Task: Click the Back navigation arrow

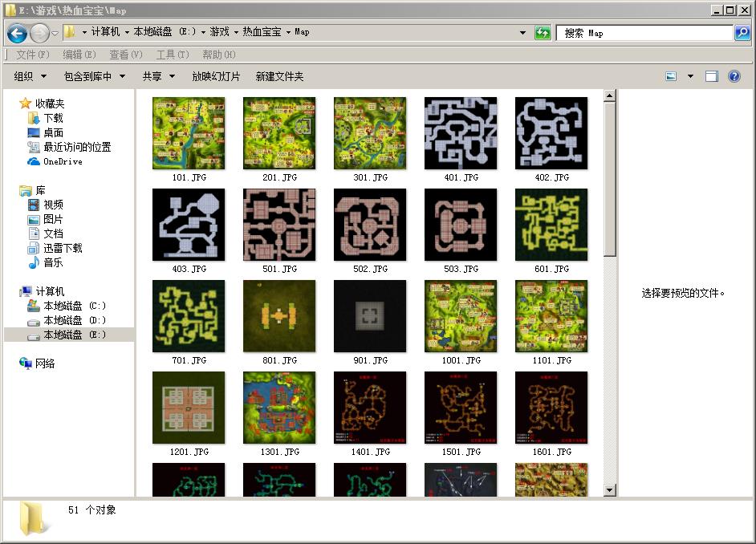Action: pos(18,33)
